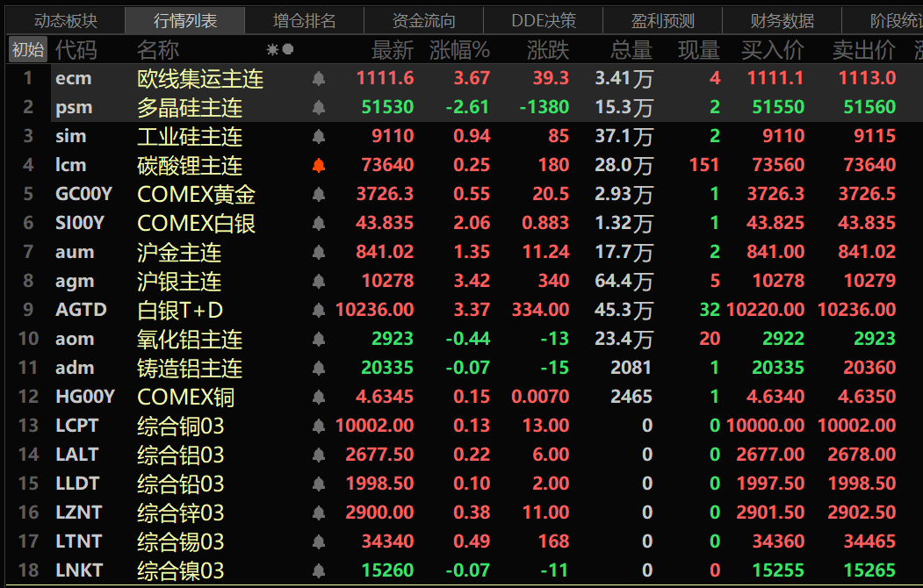Toggle alert bell for 沪银主连
This screenshot has height=588, width=923.
click(319, 282)
